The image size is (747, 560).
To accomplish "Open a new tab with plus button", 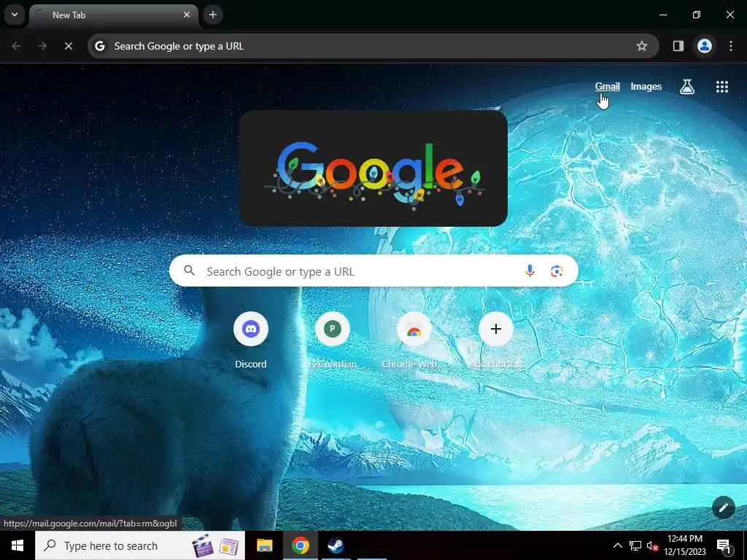I will click(x=213, y=15).
